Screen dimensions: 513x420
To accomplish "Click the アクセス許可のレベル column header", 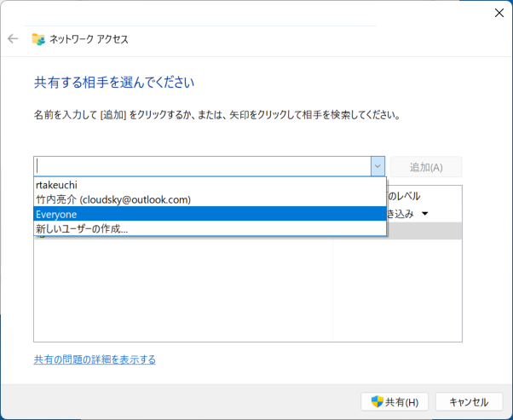I will click(403, 196).
